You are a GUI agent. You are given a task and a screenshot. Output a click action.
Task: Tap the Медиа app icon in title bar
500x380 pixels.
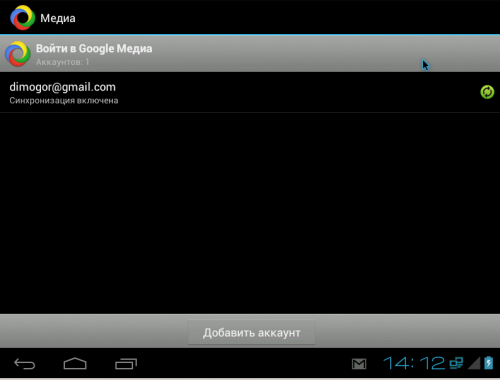click(22, 18)
